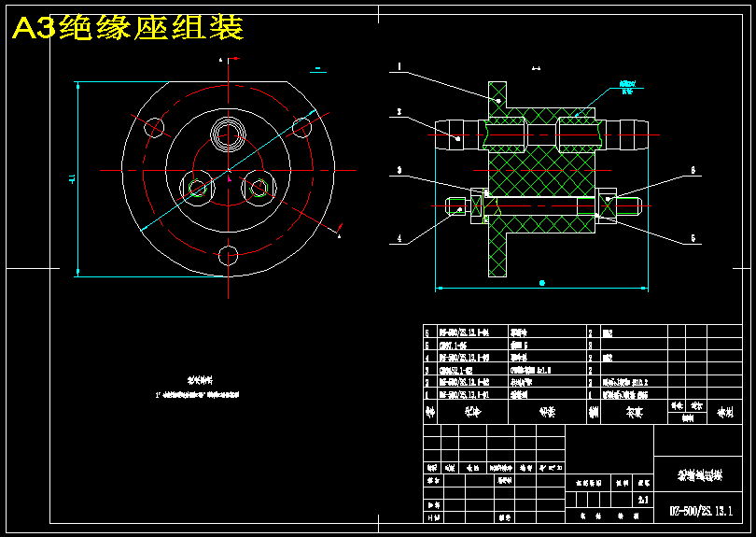Select the threaded hole with concentric circles
This screenshot has height=537, width=756.
228,134
